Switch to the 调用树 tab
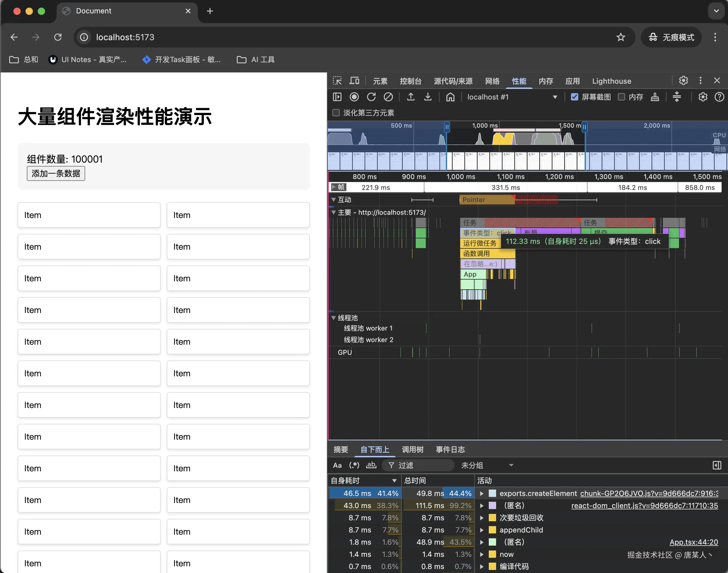728x573 pixels. [x=412, y=450]
